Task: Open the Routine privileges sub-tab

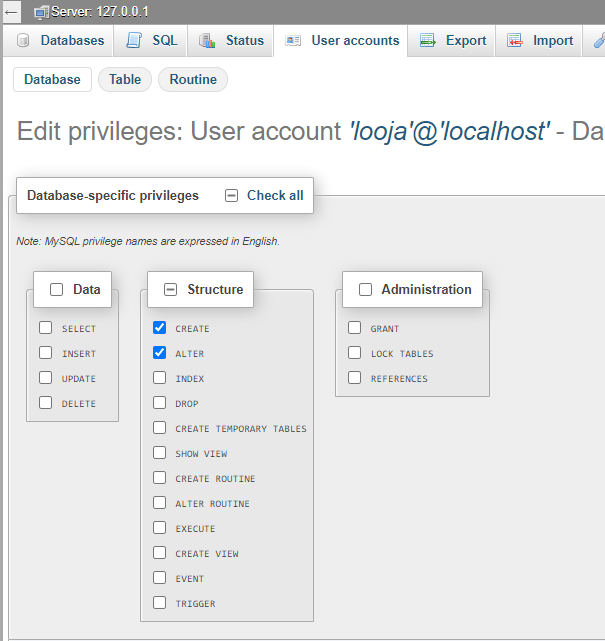Action: click(x=193, y=80)
